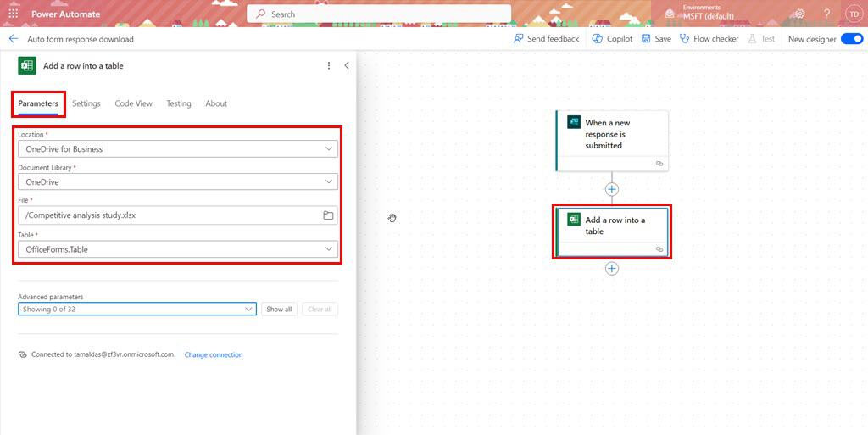This screenshot has width=868, height=435.
Task: Click the Send feedback icon
Action: [519, 39]
